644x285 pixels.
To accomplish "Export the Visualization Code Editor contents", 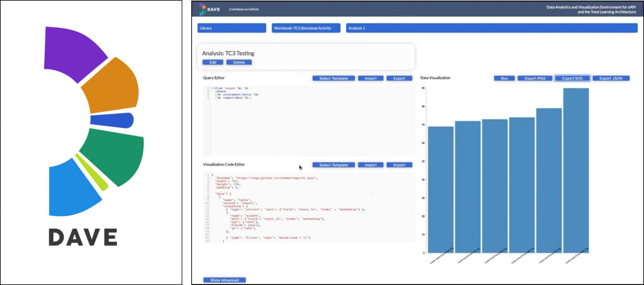I will (x=399, y=165).
